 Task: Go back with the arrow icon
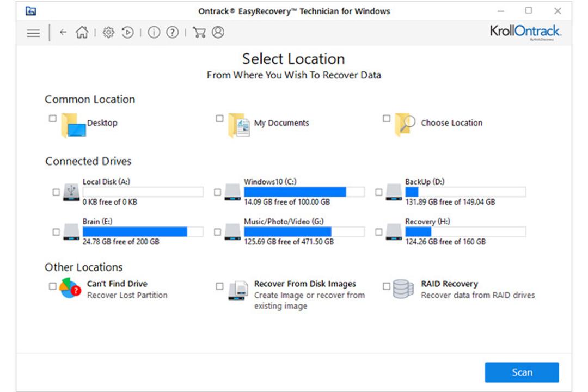coord(63,32)
